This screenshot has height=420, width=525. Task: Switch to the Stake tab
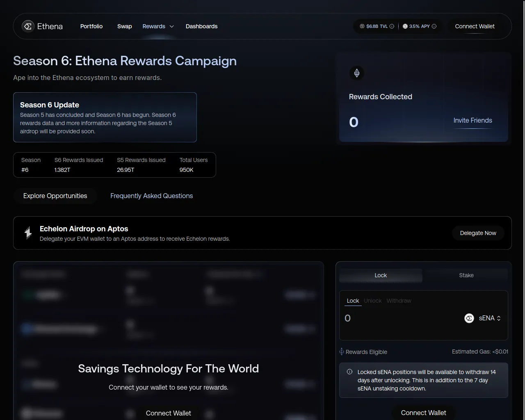pos(466,275)
